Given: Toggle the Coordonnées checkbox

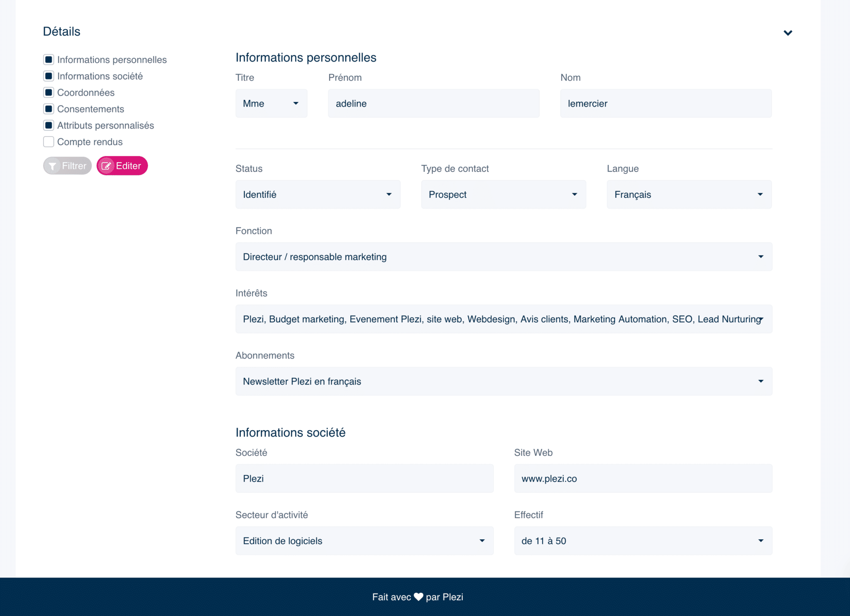Looking at the screenshot, I should (x=49, y=93).
